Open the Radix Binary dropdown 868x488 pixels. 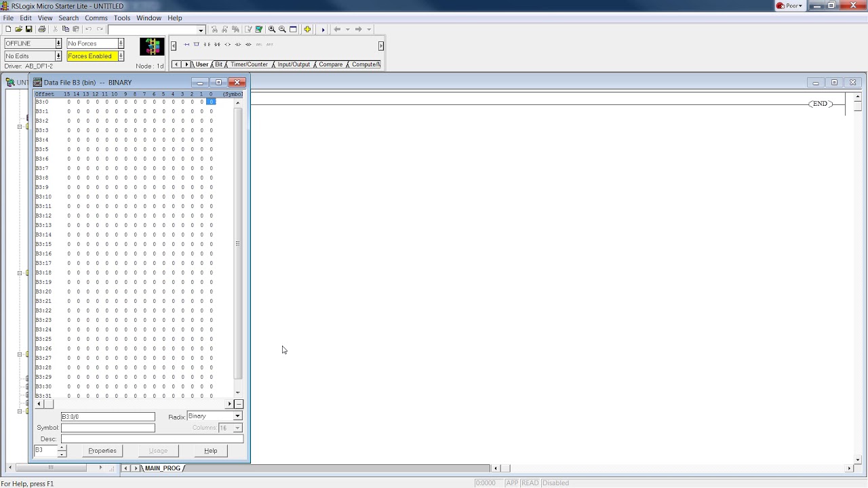[x=237, y=416]
